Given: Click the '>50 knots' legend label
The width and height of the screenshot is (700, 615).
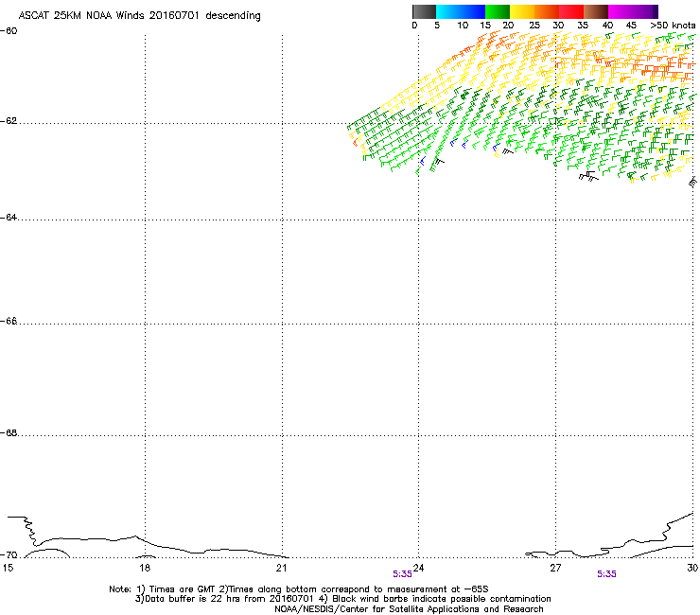Looking at the screenshot, I should tap(673, 26).
